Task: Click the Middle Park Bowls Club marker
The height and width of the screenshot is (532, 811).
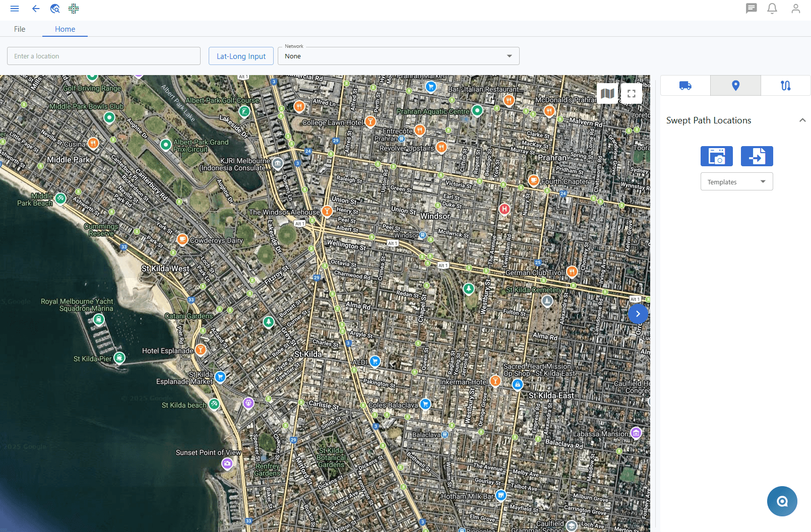Action: 109,118
